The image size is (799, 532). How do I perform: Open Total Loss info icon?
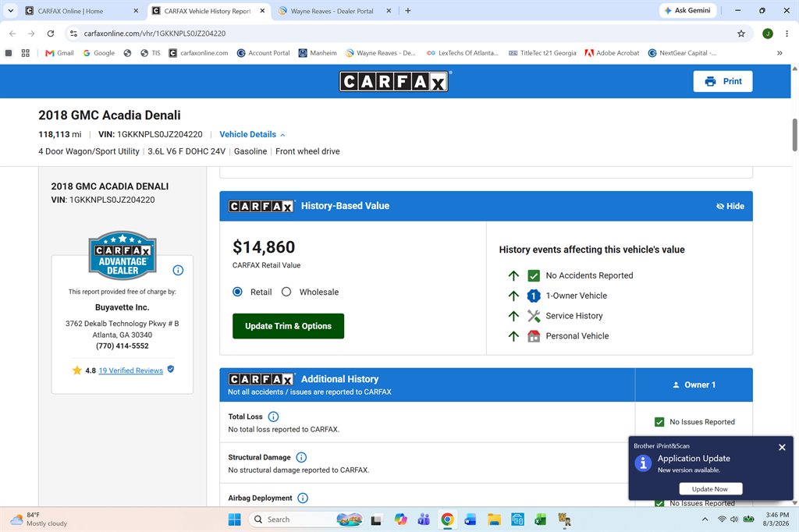point(274,417)
